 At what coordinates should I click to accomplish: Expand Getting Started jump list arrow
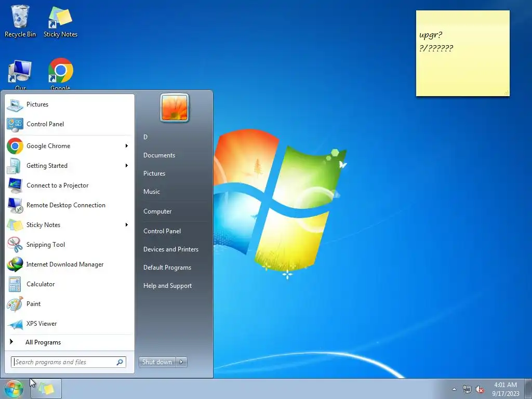127,166
